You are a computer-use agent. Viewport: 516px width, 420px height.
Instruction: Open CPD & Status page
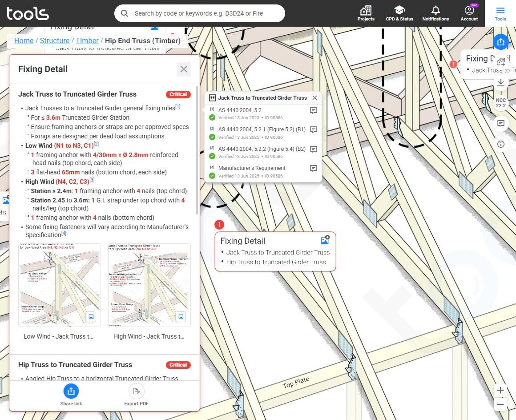[x=399, y=13]
